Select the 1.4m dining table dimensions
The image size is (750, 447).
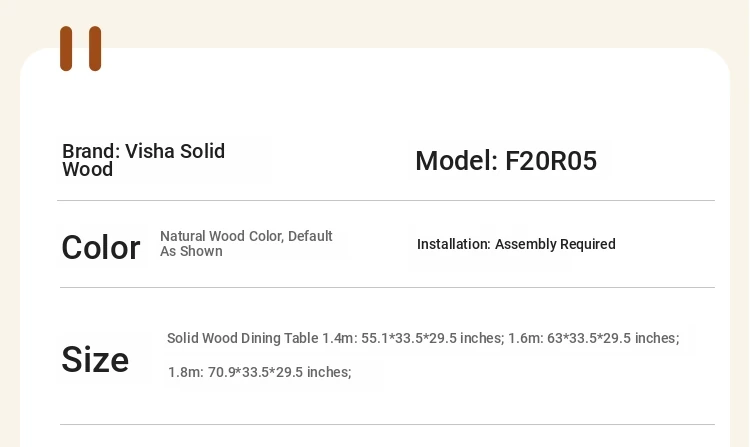(x=412, y=338)
